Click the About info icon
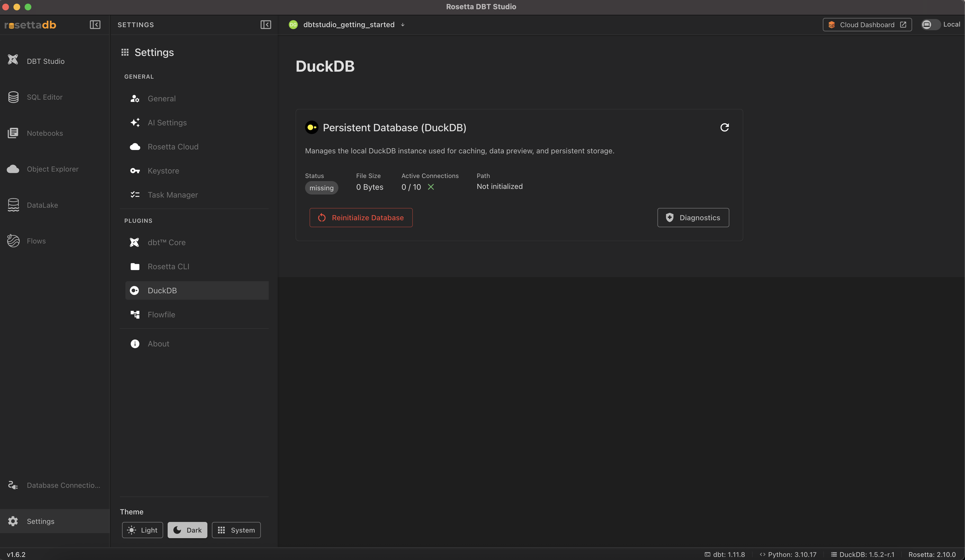 (x=135, y=344)
